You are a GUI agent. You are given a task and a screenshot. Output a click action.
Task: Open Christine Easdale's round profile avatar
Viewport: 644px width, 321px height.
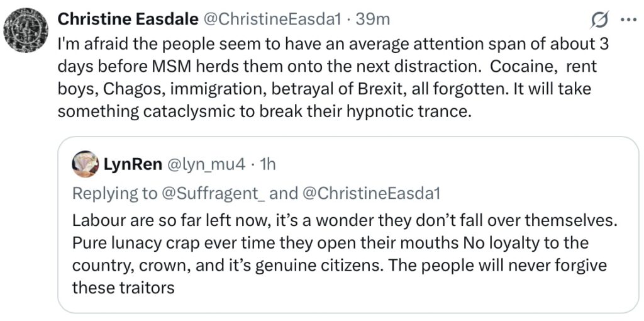click(x=26, y=30)
